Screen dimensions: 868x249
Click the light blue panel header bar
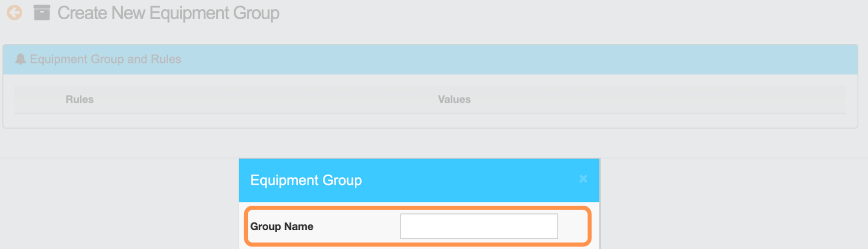(x=430, y=60)
